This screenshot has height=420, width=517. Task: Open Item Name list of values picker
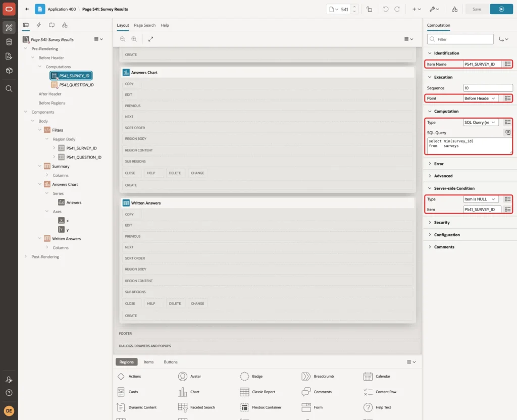[508, 64]
